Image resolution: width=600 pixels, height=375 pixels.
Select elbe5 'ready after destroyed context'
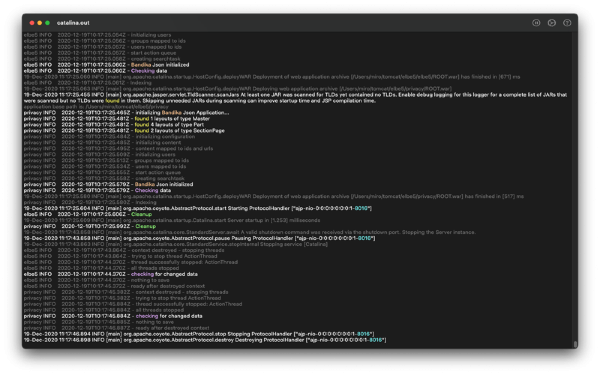pyautogui.click(x=114, y=286)
